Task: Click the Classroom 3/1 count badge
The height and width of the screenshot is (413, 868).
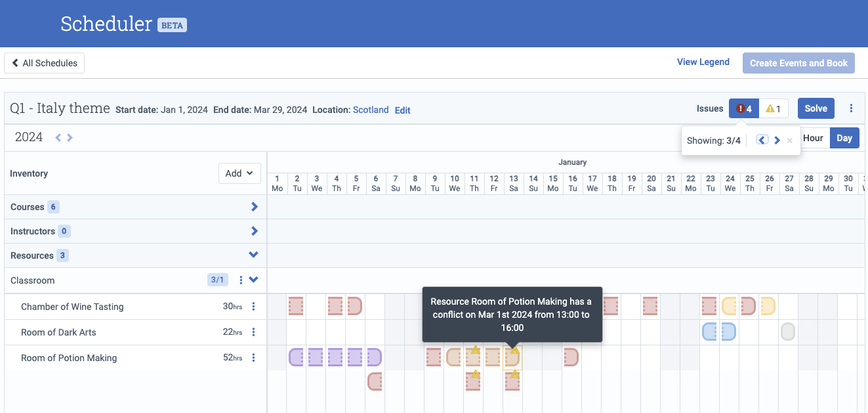Action: coord(217,280)
